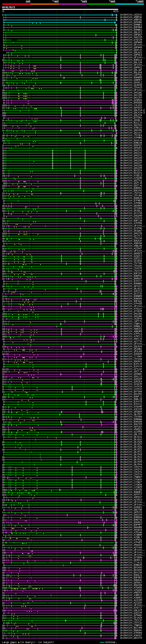This screenshot has height=644, width=146.
Task: Select hit label UniRef100_B9G8V2
Action: [131, 361]
